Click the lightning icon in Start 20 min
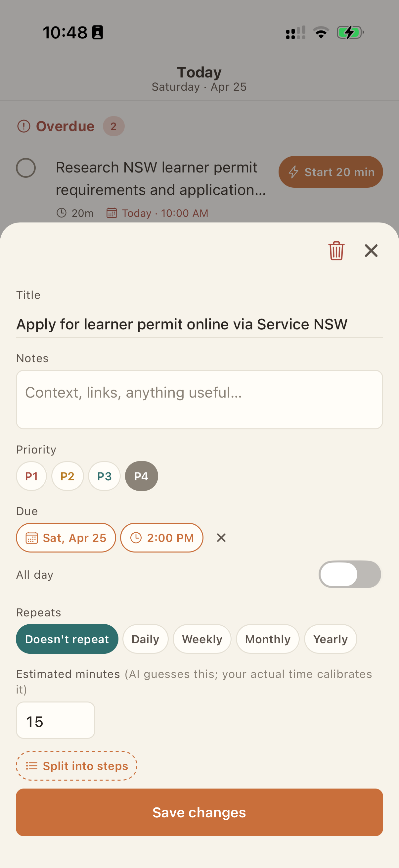 [x=293, y=172]
